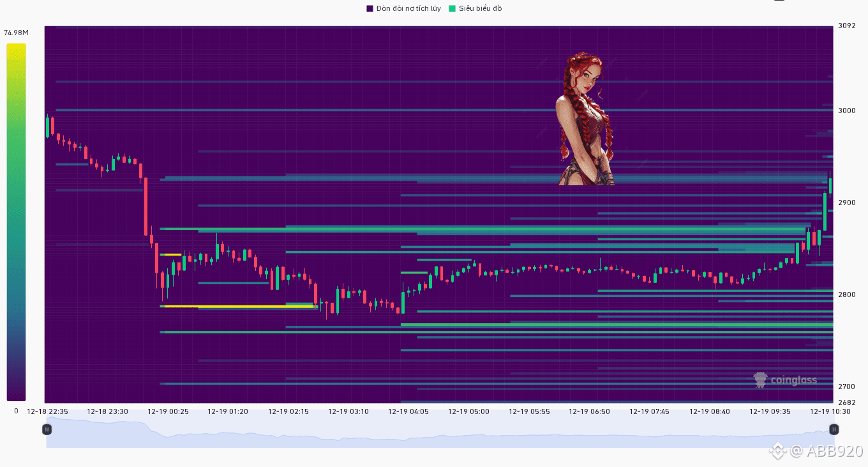Click the tall green candle at chart's right edge
868x467 pixels.
point(825,211)
